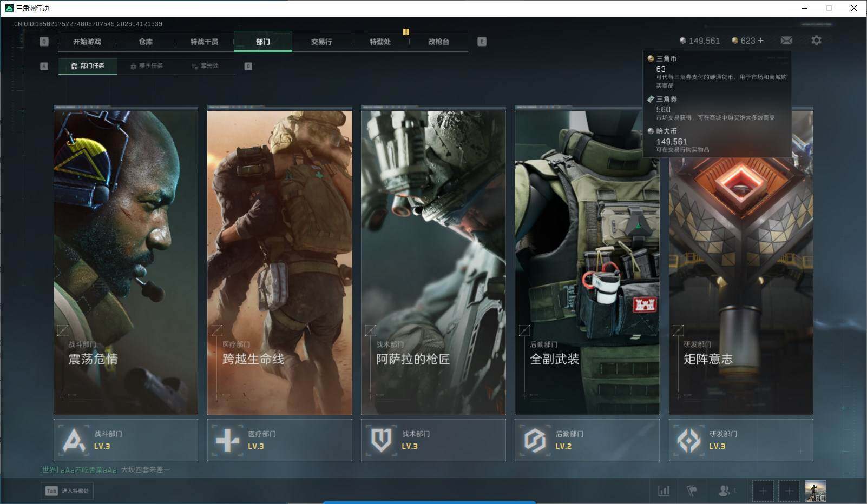Image resolution: width=867 pixels, height=504 pixels.
Task: Select the 研发部门 LV.3 badge
Action: (740, 440)
